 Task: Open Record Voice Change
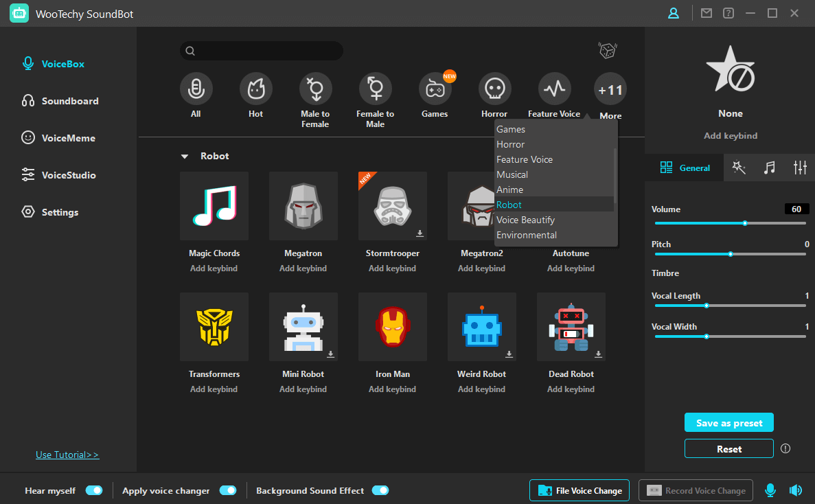pyautogui.click(x=696, y=490)
